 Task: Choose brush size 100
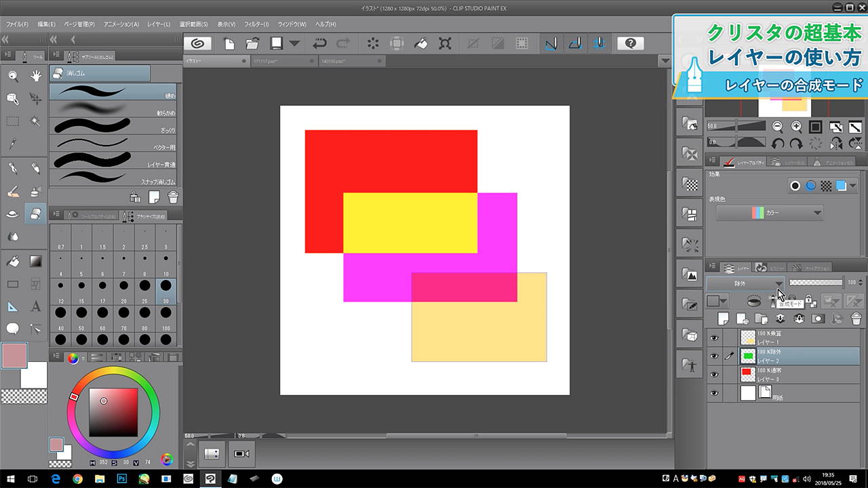click(x=166, y=317)
